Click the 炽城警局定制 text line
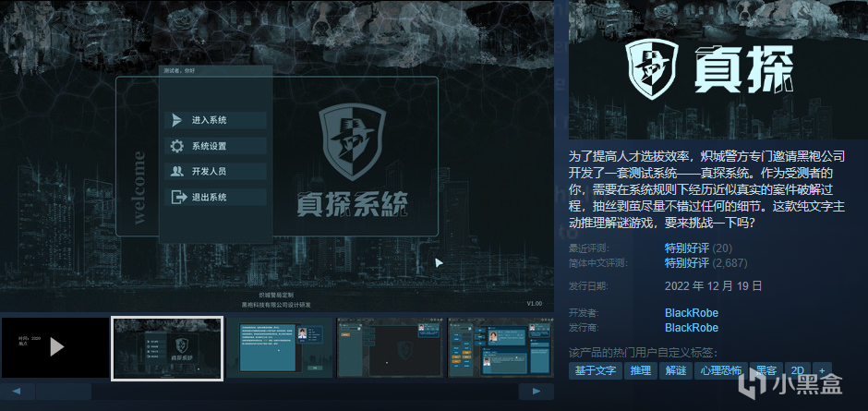Image resolution: width=868 pixels, height=411 pixels. tap(277, 296)
